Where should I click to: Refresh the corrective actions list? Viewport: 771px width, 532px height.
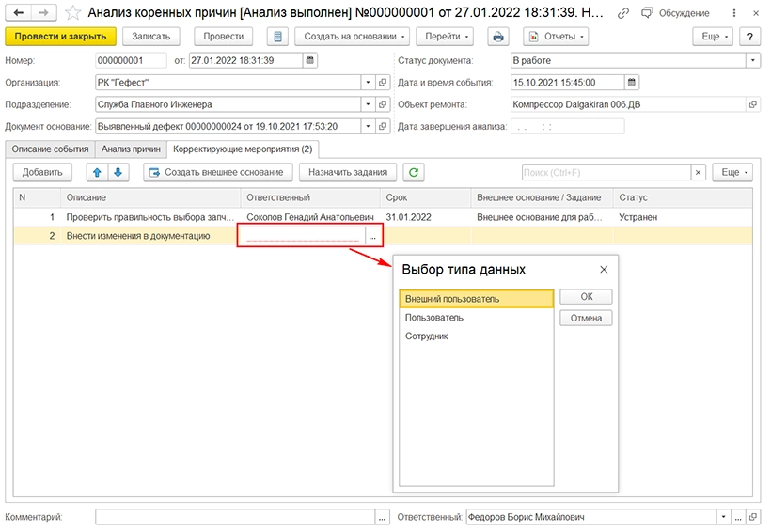coord(413,172)
